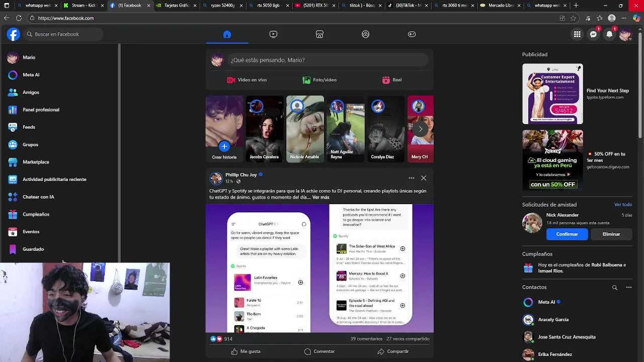Click the Crear historia plus button
Screen dimensions: 644x362
tap(224, 146)
